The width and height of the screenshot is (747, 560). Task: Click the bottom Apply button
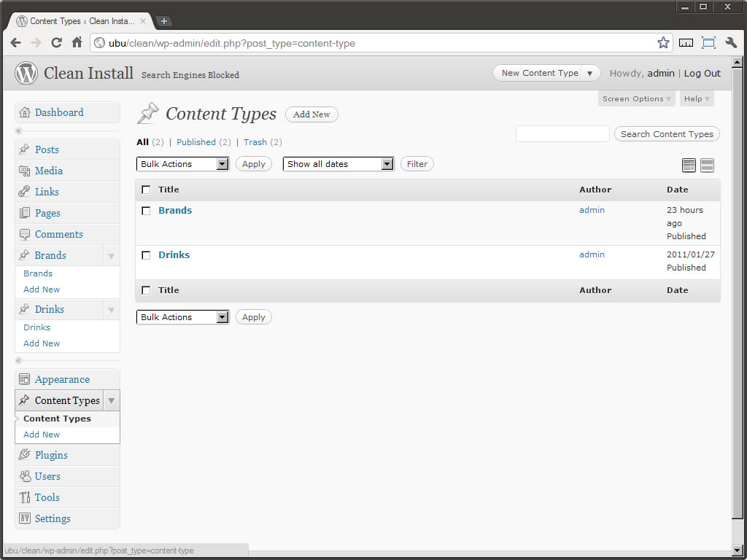click(x=253, y=317)
